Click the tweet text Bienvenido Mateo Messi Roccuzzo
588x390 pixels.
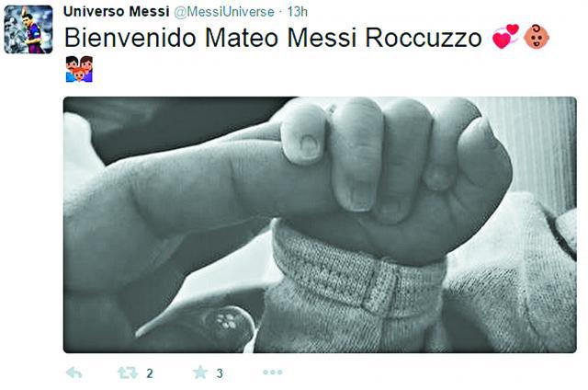(x=273, y=38)
